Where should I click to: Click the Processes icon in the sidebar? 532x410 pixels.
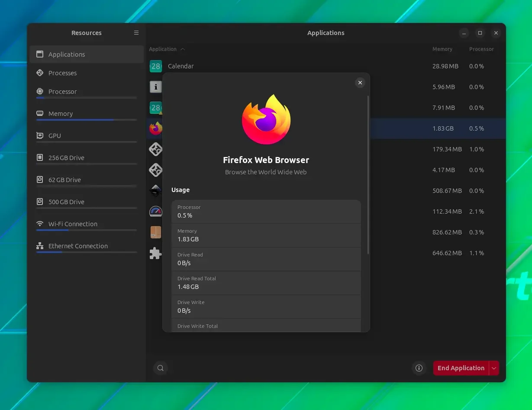click(x=40, y=73)
